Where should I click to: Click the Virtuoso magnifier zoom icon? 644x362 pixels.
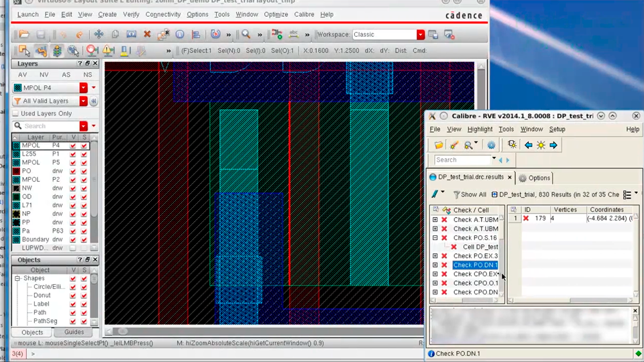tap(246, 34)
